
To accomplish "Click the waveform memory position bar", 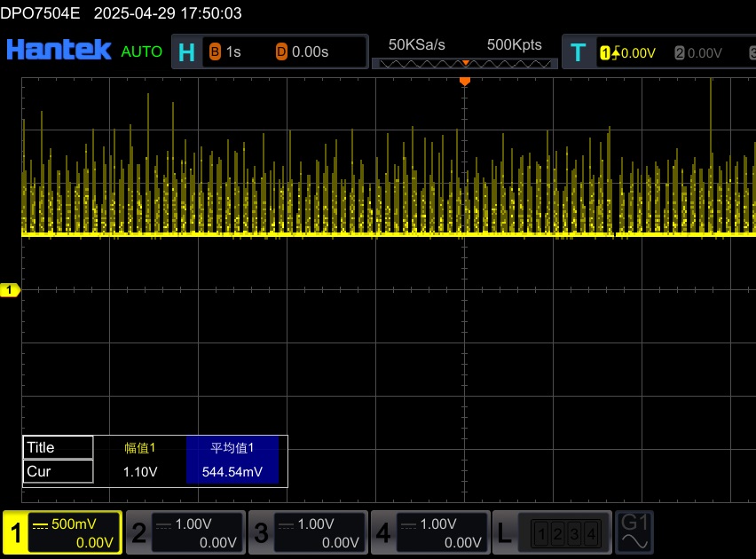I will (x=464, y=64).
